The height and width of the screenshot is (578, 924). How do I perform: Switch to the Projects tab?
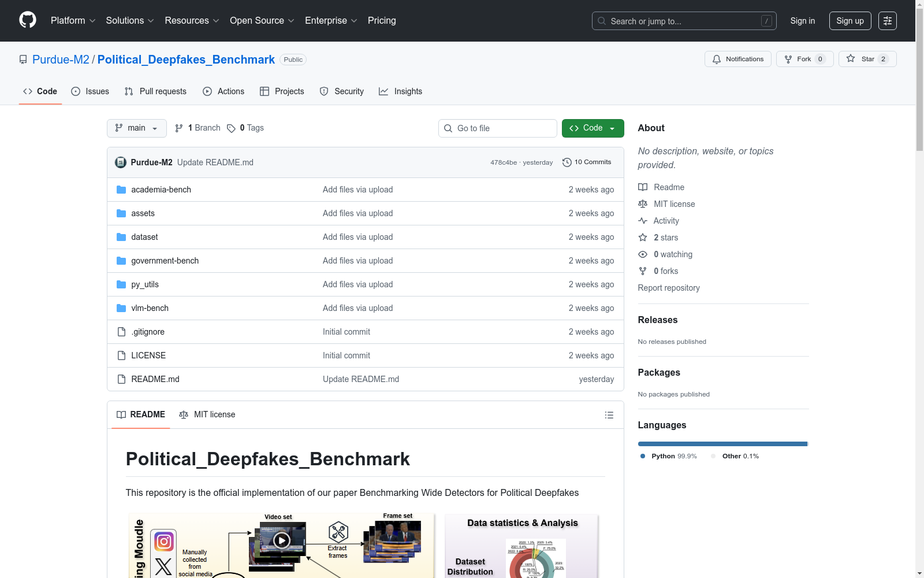282,91
